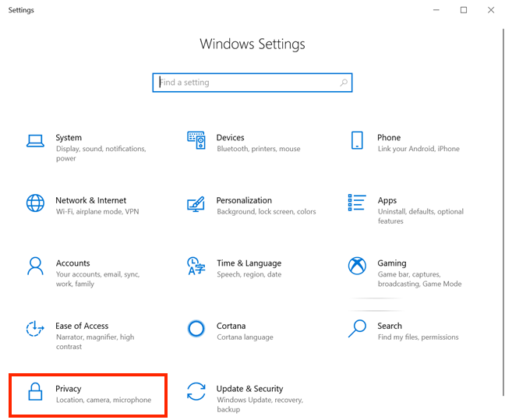Click the Privacy padlock icon
The image size is (505, 420).
click(35, 391)
